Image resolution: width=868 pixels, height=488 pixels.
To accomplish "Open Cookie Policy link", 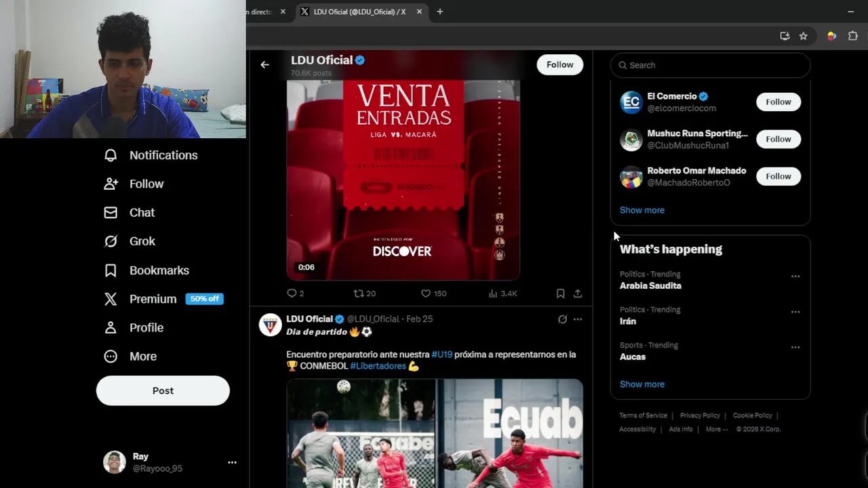I will (x=752, y=415).
